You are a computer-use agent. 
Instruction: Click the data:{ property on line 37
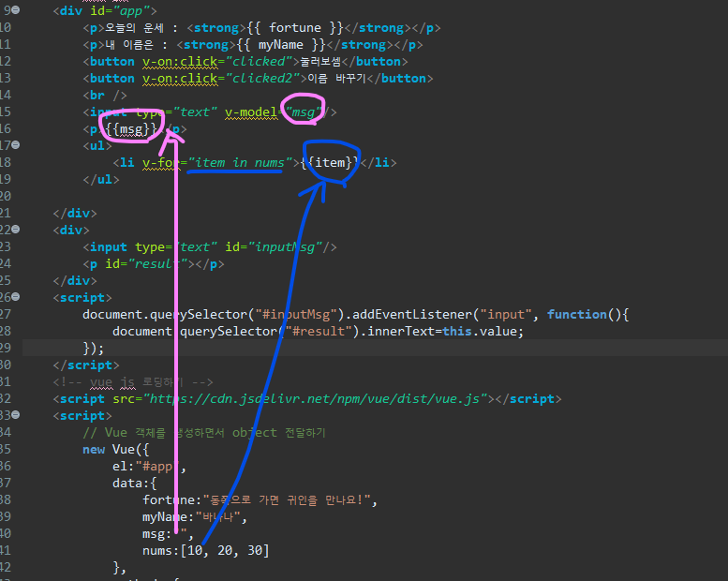click(x=135, y=483)
